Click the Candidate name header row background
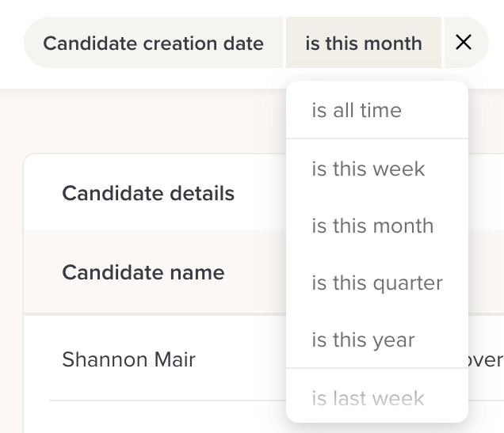504x433 pixels. [x=254, y=272]
